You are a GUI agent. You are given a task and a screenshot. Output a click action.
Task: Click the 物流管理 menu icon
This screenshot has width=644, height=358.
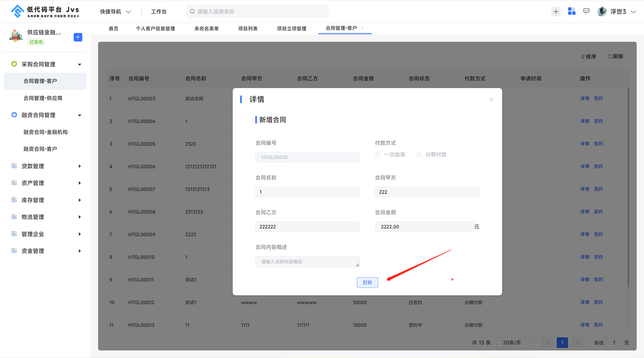point(14,217)
